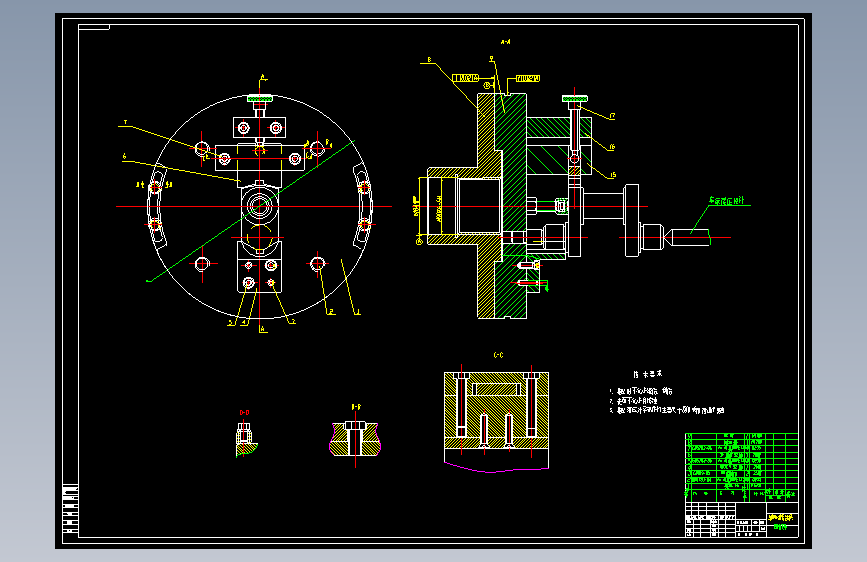
Task: Click the bottom section cut marker A
Action: tap(263, 329)
